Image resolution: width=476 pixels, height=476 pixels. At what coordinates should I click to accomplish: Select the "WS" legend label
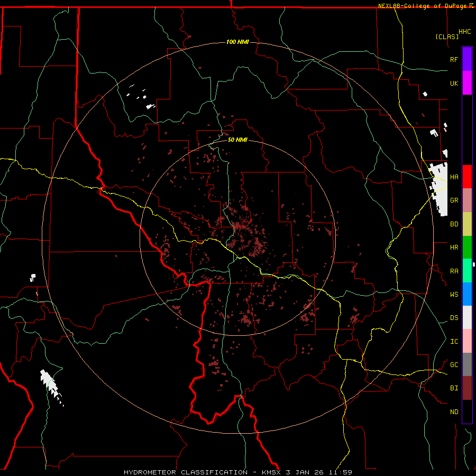click(x=454, y=295)
